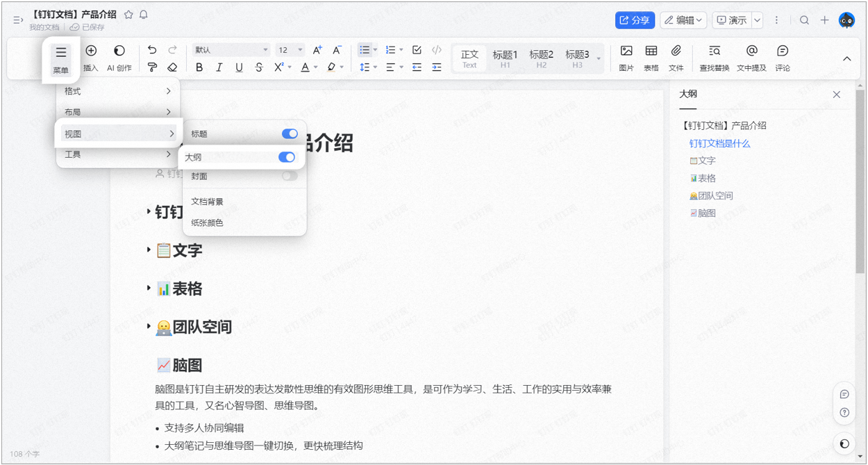
Task: Insert an @ mention via 文中提及
Action: (751, 58)
